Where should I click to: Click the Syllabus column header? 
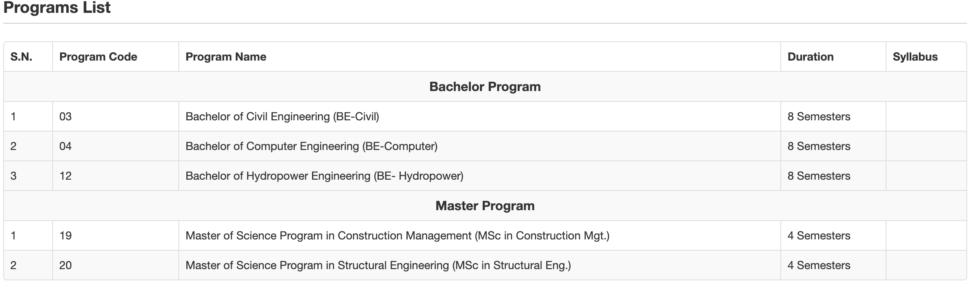coord(915,57)
